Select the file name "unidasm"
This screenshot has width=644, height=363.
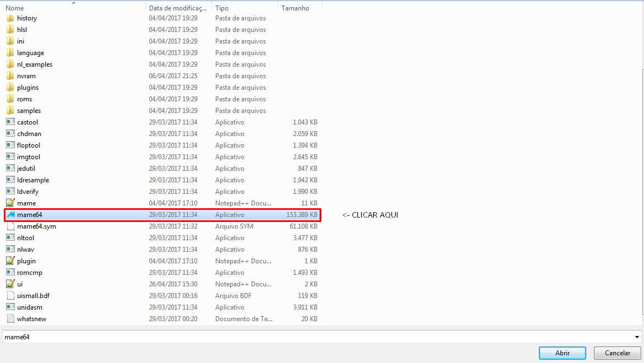(30, 307)
